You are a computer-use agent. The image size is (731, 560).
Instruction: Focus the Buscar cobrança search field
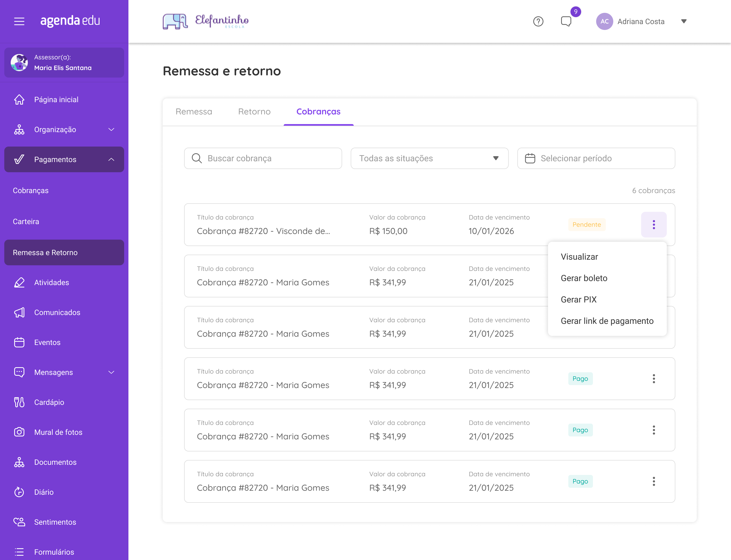[263, 158]
